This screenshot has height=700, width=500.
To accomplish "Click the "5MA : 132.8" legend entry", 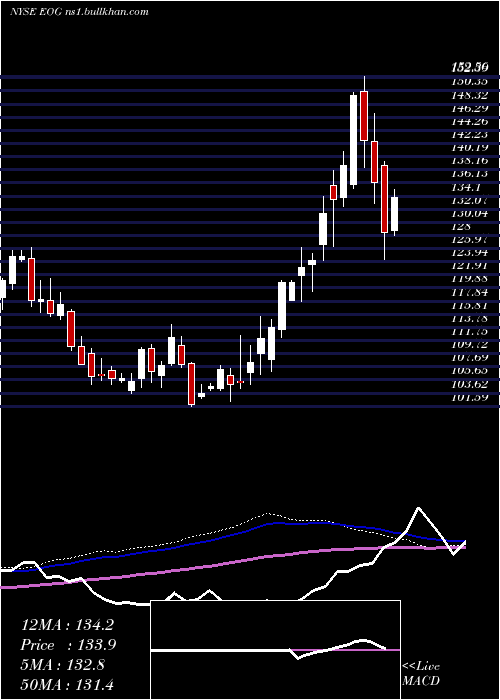I will point(63,665).
